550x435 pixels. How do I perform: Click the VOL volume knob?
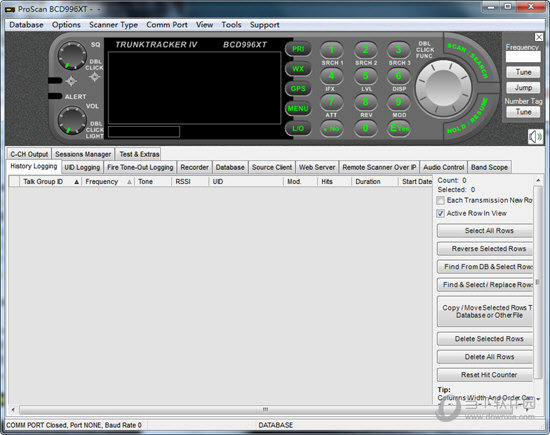pyautogui.click(x=72, y=120)
